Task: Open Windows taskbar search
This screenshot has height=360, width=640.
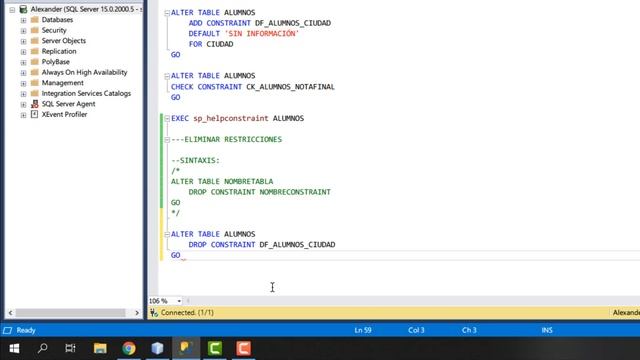Action: pyautogui.click(x=42, y=348)
